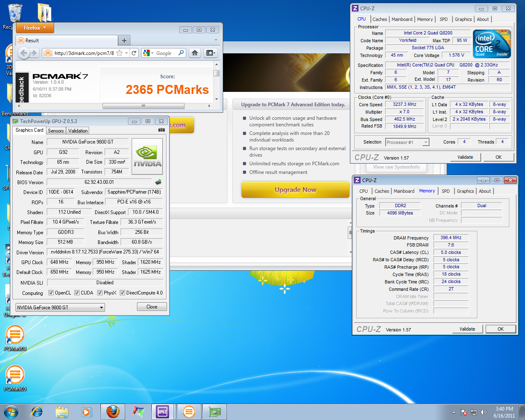Image resolution: width=525 pixels, height=420 pixels.
Task: Expand the URL bar history dropdown
Action: click(x=126, y=53)
